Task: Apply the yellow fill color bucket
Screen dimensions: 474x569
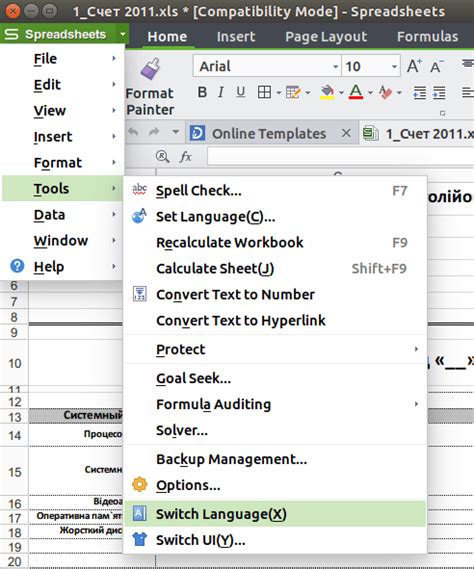Action: (327, 92)
